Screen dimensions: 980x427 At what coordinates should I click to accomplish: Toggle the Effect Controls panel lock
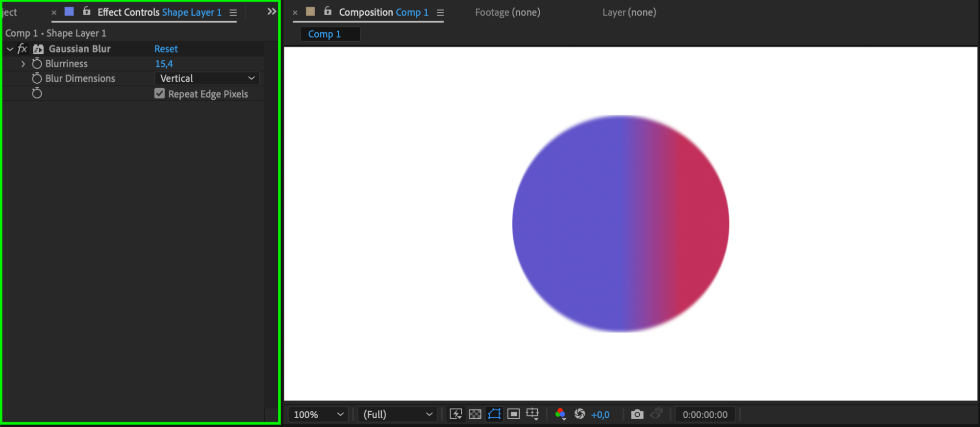pyautogui.click(x=87, y=11)
